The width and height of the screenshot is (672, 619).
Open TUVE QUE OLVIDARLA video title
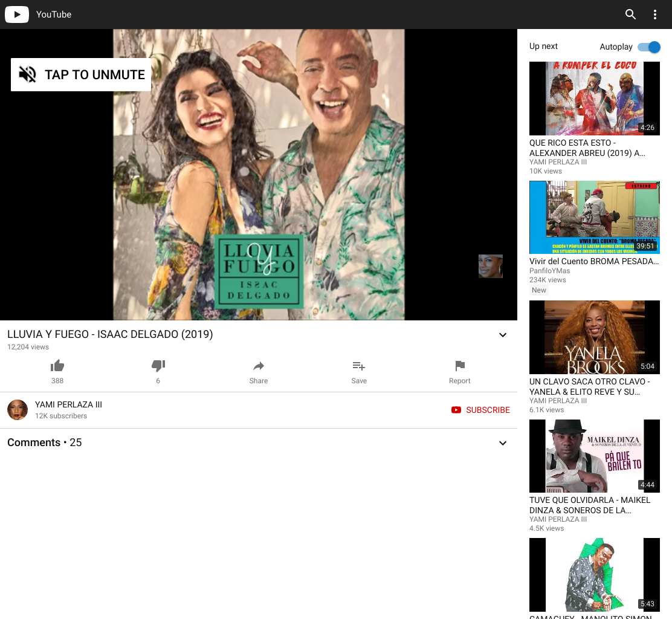click(590, 505)
